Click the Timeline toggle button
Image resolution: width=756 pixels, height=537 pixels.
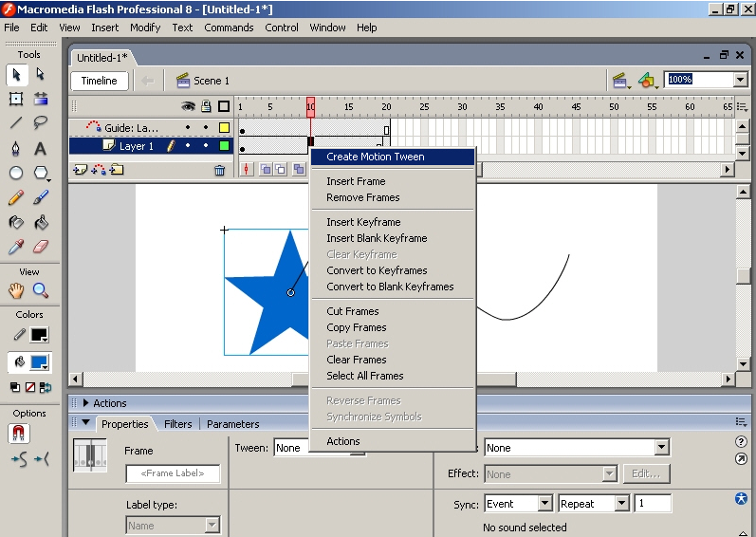point(100,81)
